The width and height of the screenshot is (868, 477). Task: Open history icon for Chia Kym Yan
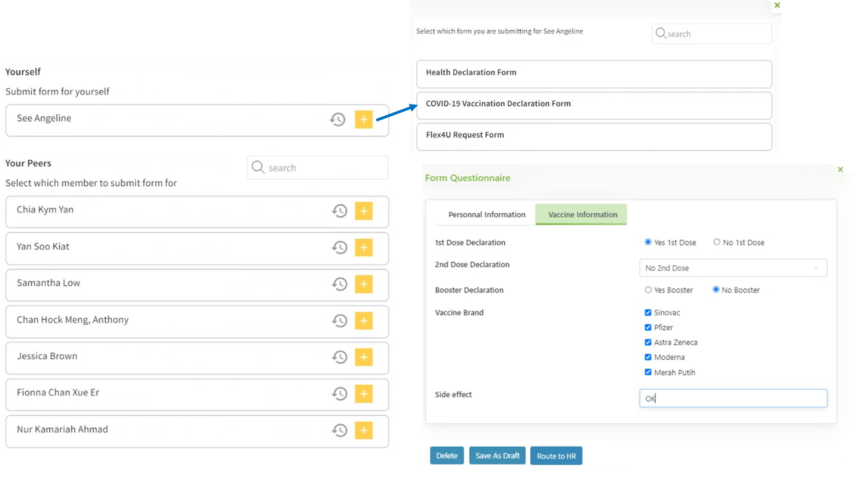[x=339, y=211]
